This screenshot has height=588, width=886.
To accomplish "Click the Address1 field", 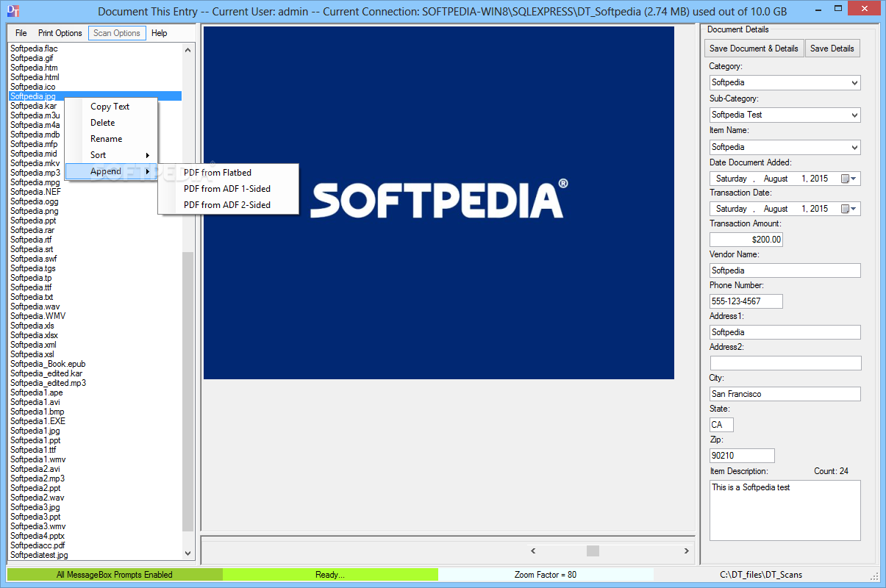I will (x=785, y=332).
